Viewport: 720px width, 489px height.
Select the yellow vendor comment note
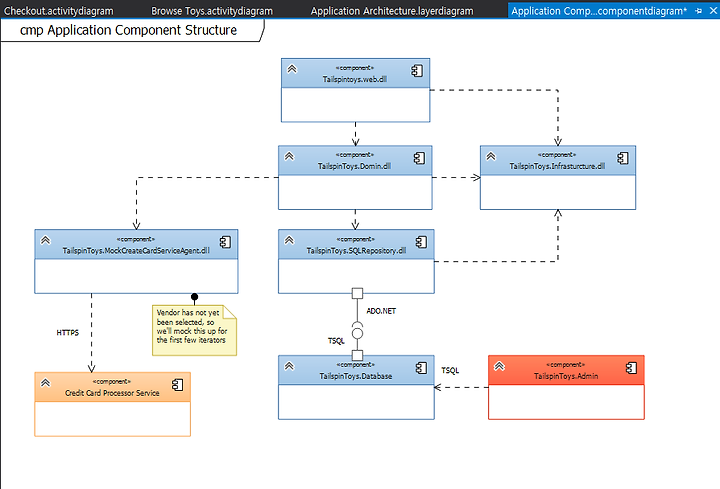(194, 331)
